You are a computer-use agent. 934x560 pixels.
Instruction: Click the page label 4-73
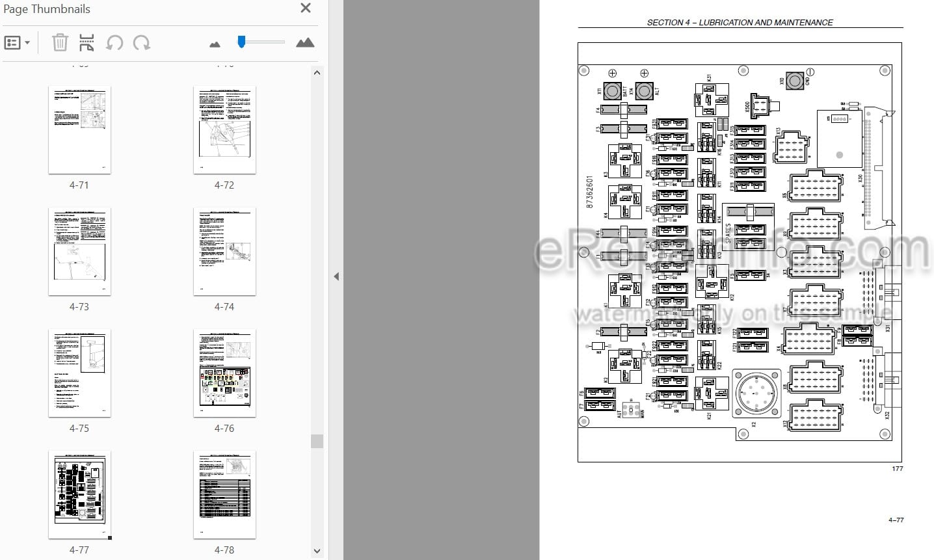click(79, 307)
